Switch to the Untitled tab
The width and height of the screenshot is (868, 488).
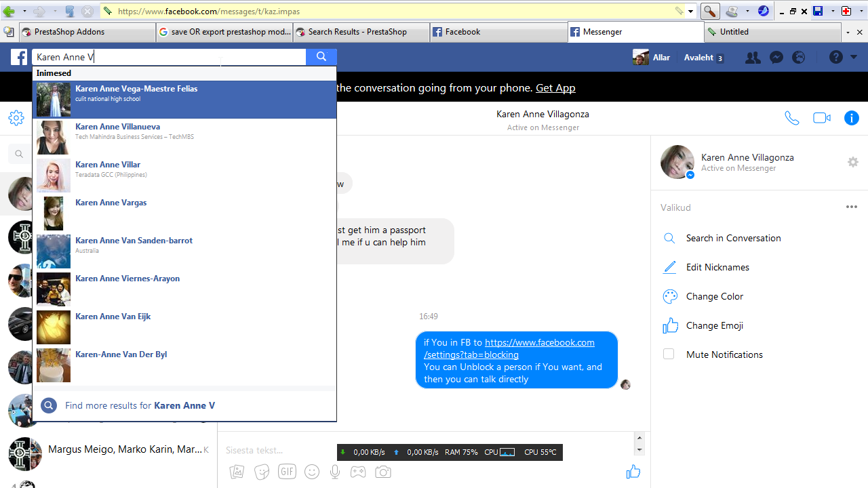point(772,32)
